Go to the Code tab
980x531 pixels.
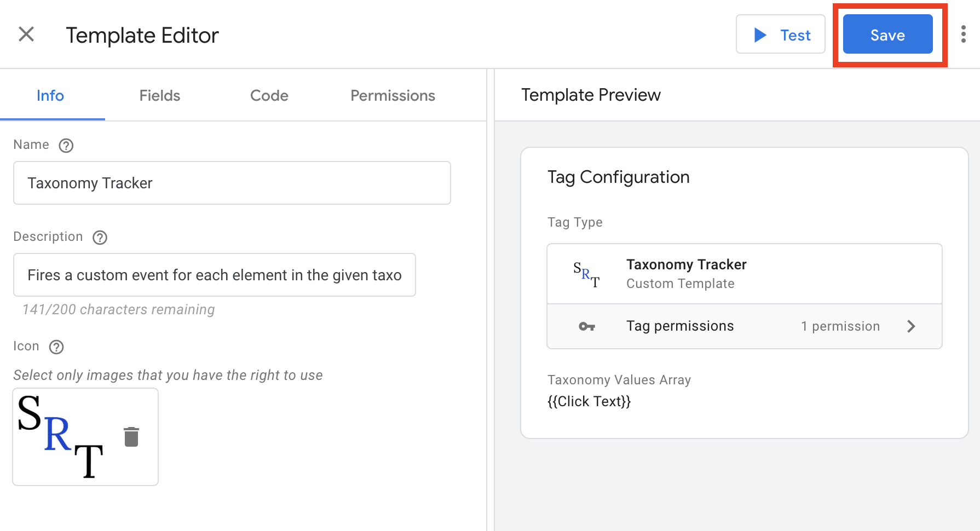click(269, 96)
